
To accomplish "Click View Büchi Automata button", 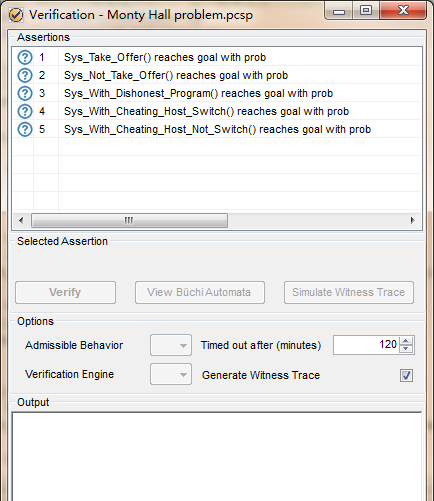I will click(200, 292).
